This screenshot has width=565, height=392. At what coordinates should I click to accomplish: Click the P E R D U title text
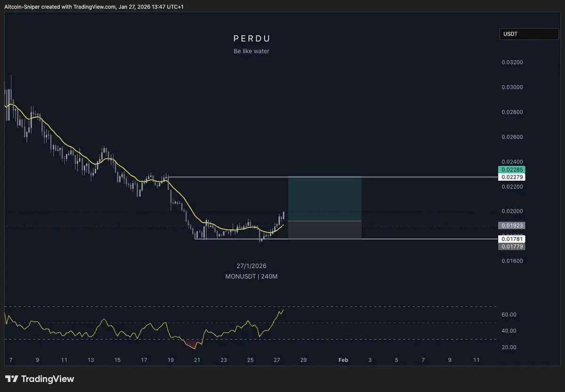(x=252, y=39)
